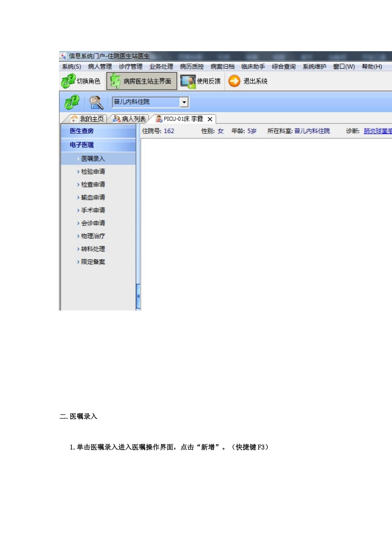
Task: Open the 病房医生站主界面 toolbar button
Action: point(142,81)
